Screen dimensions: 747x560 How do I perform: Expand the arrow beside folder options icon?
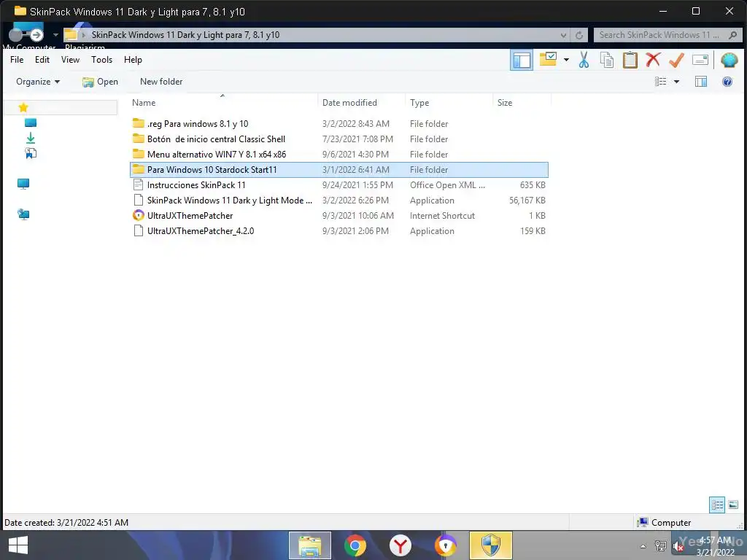coord(566,60)
